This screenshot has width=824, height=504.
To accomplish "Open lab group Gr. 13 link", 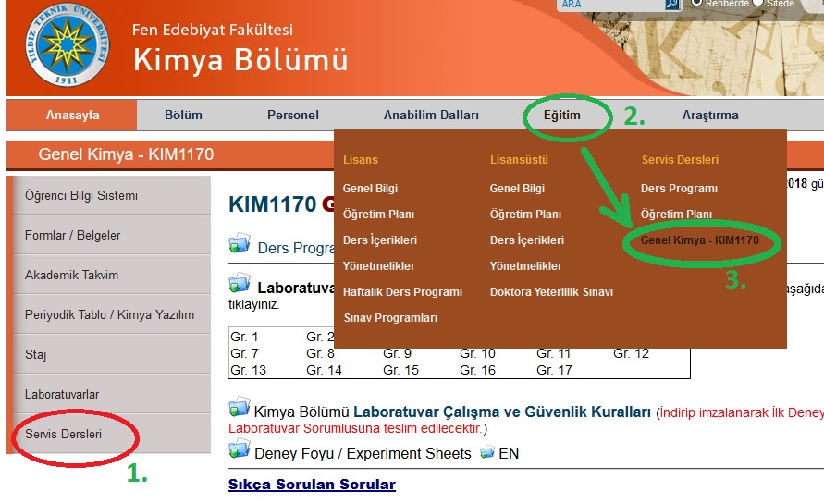I will (x=248, y=370).
